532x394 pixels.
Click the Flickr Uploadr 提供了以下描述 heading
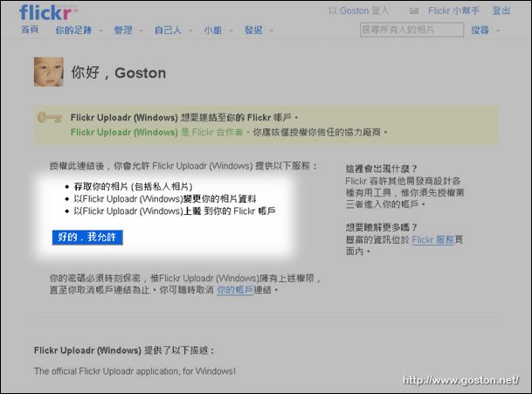point(124,350)
